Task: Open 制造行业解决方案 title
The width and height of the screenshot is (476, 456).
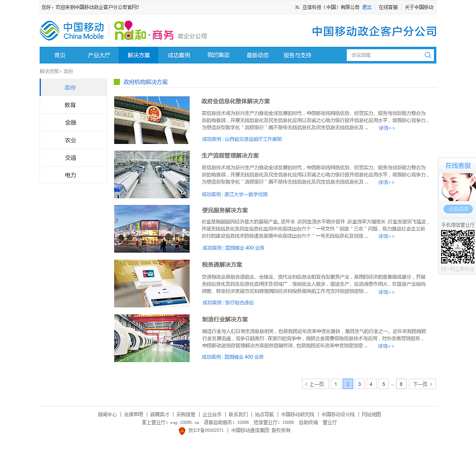Action: [225, 319]
